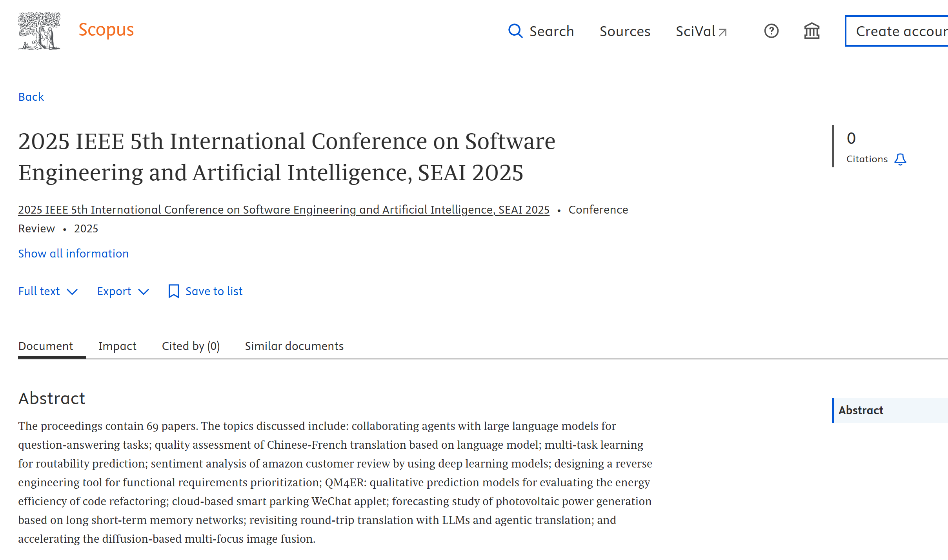The width and height of the screenshot is (948, 560).
Task: Click the Scopus wordmark logo
Action: [106, 30]
